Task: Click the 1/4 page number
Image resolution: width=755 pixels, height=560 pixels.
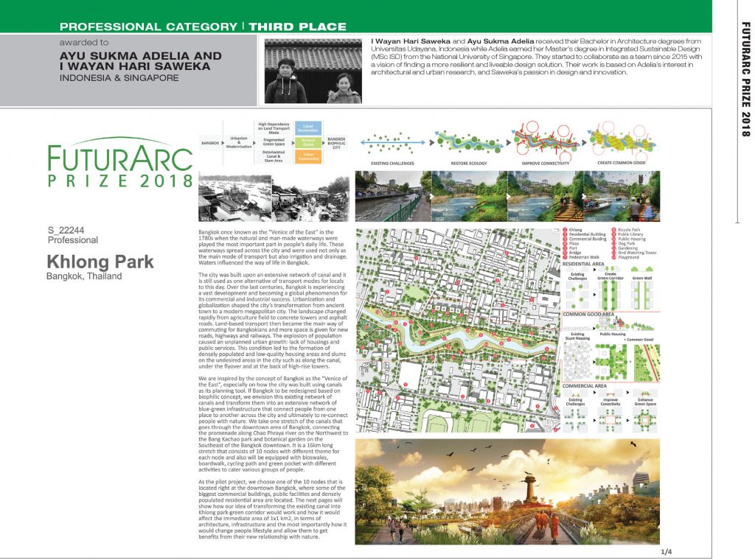Action: point(667,551)
